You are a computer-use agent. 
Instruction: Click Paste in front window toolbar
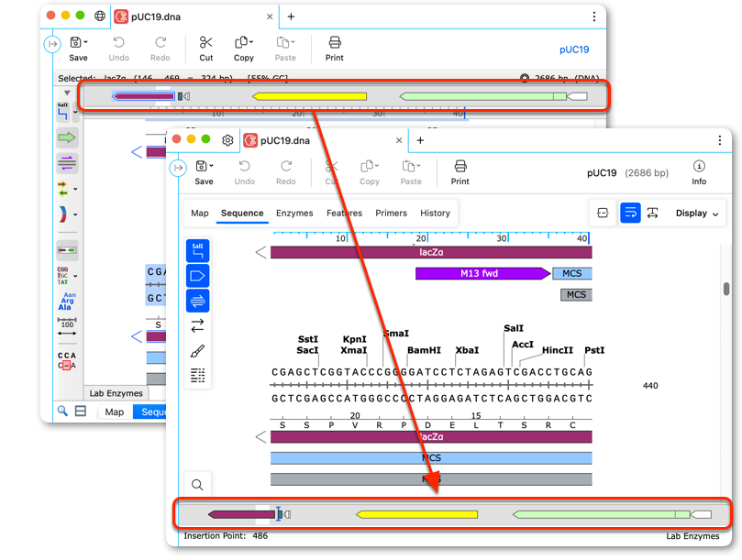pyautogui.click(x=410, y=172)
